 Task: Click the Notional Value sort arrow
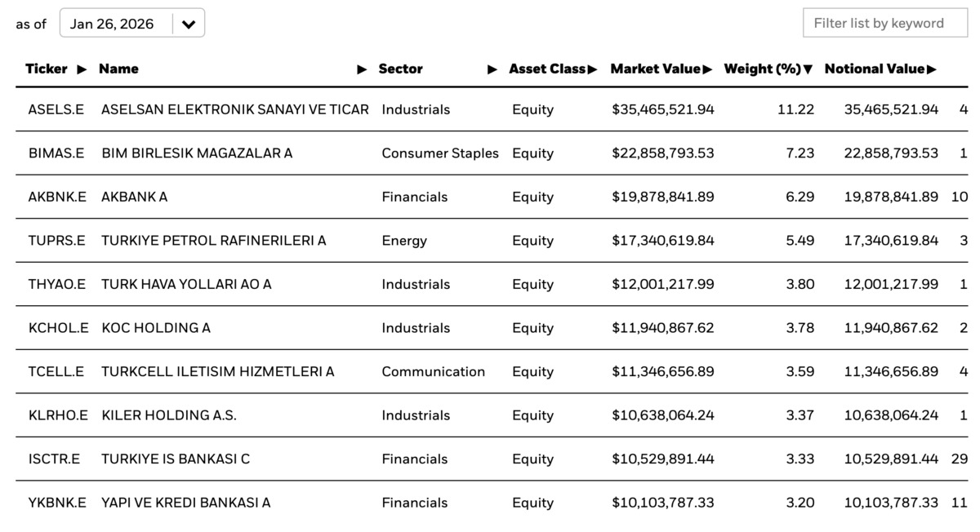(931, 69)
